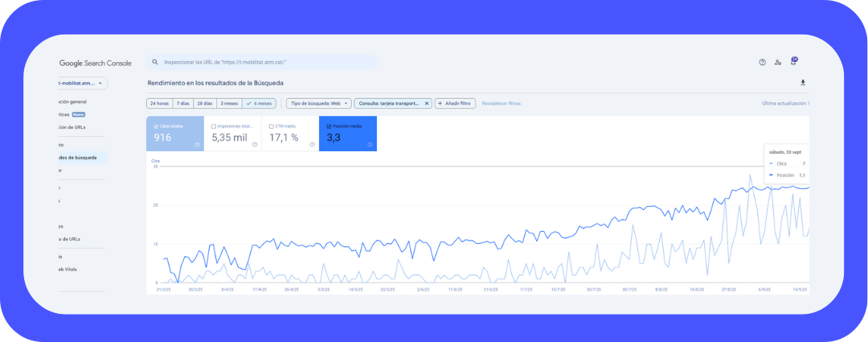Click the Restablecer filtros link
This screenshot has height=342, width=868.
(502, 103)
